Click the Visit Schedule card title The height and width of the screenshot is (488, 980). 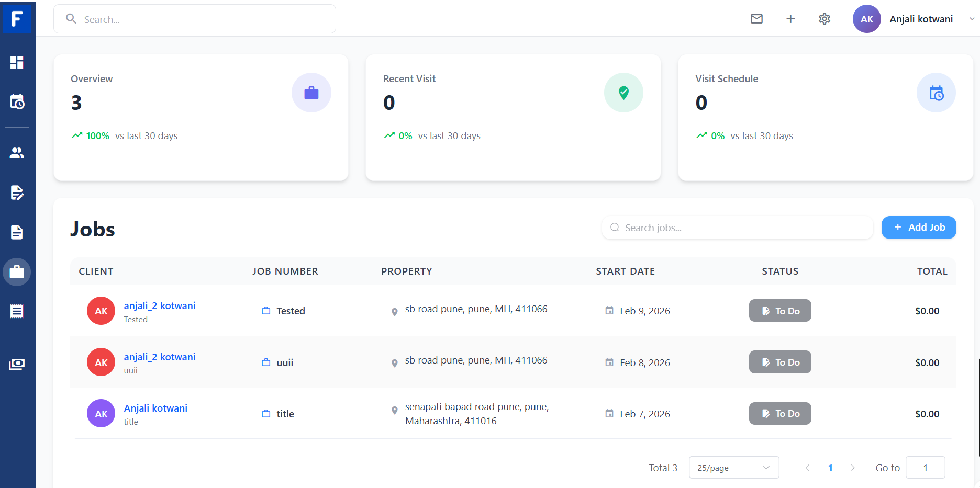tap(727, 78)
